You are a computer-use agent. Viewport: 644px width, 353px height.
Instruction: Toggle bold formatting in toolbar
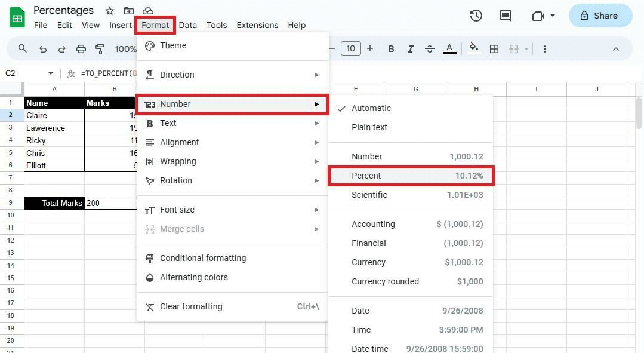[391, 49]
